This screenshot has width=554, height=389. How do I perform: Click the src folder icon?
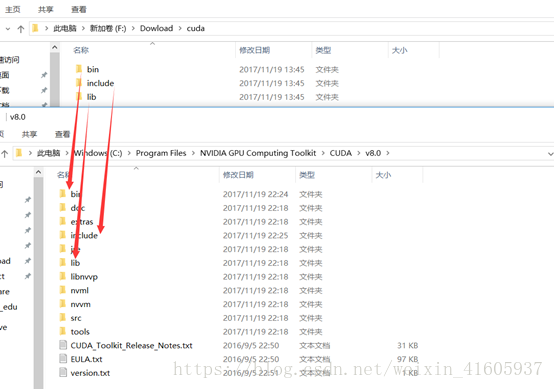(63, 317)
